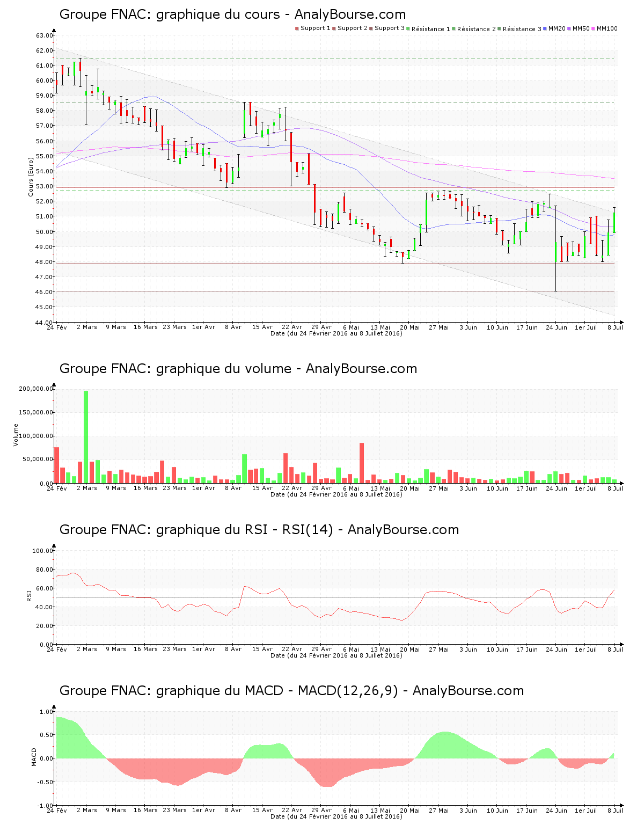The width and height of the screenshot is (644, 832).
Task: Click the 100.00 value on the RSI axis
Action: [x=43, y=551]
